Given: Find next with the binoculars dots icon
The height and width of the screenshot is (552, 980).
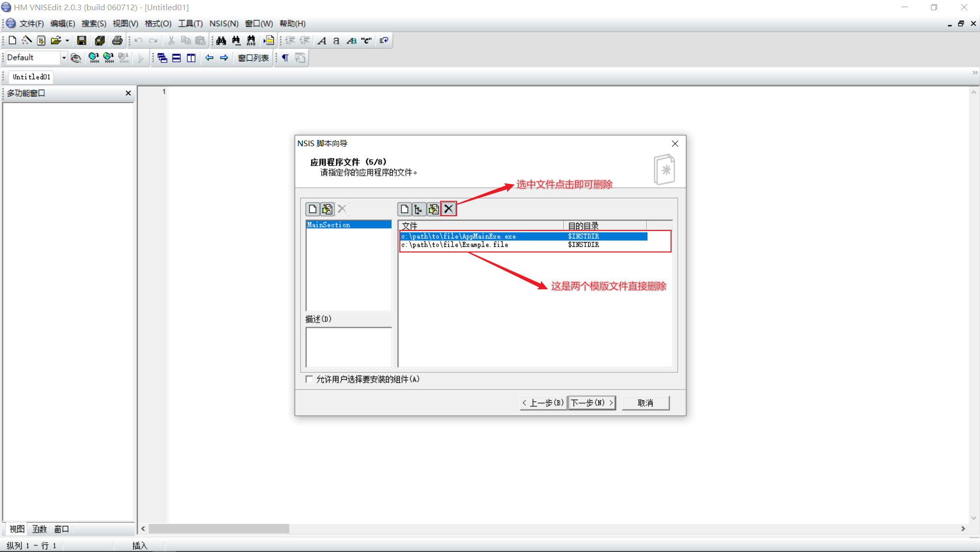Looking at the screenshot, I should coord(236,40).
